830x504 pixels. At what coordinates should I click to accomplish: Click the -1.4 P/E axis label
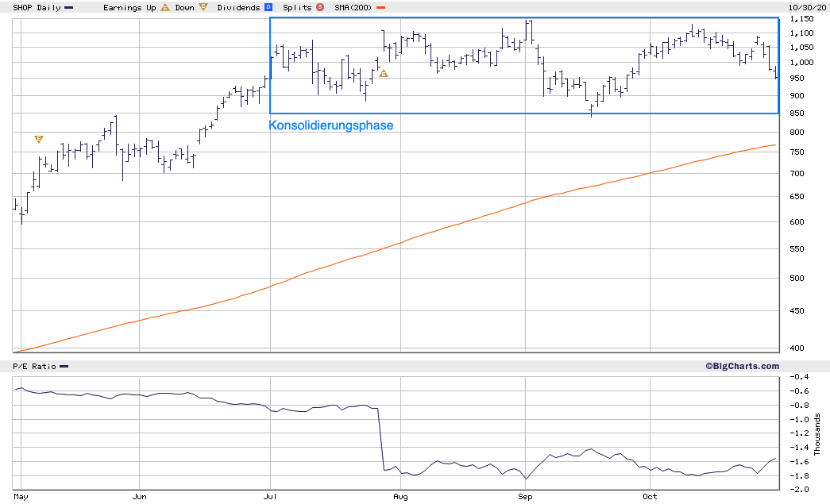click(x=799, y=448)
